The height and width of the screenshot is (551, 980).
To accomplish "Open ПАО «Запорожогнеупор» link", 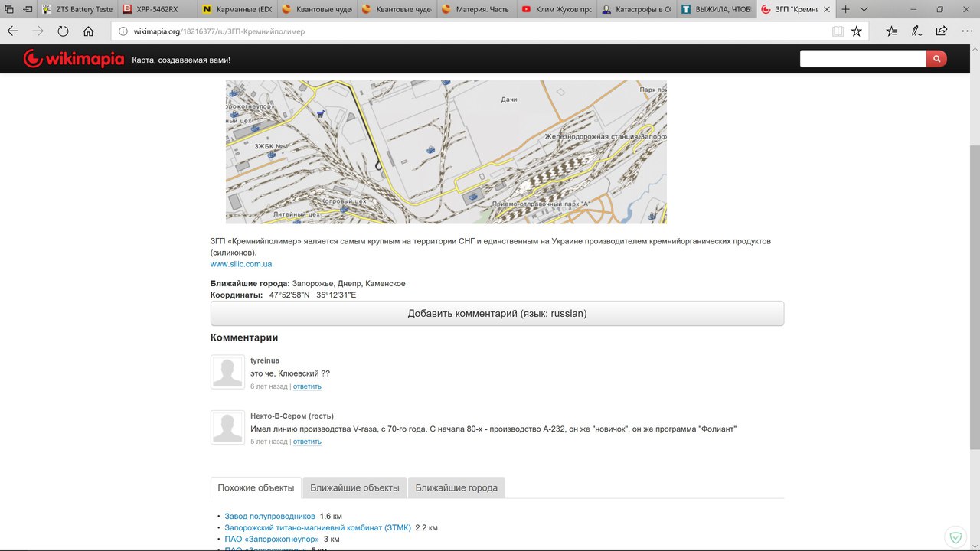I will (x=272, y=539).
